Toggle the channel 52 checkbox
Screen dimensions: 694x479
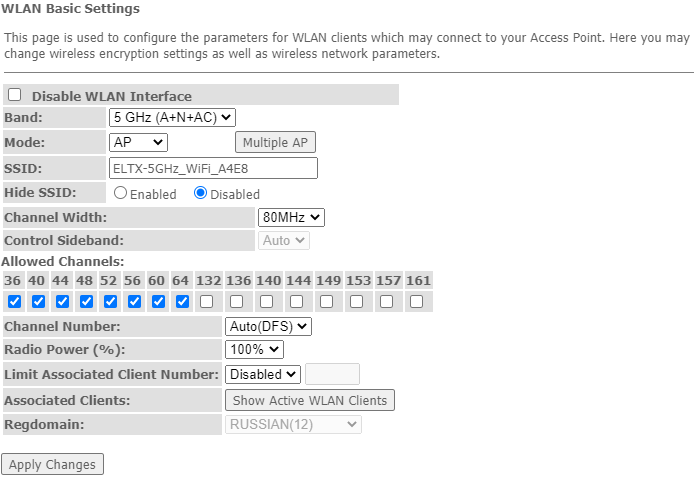click(x=110, y=301)
